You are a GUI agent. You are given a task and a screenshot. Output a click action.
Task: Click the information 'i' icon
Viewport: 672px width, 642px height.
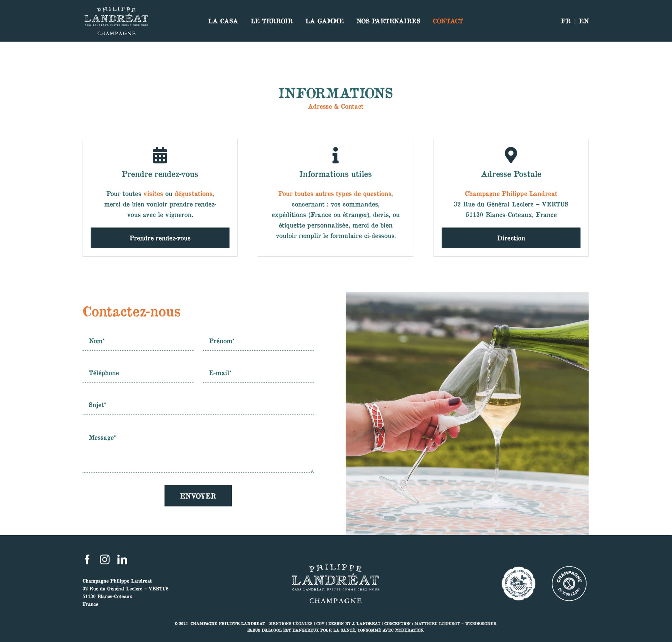pyautogui.click(x=335, y=155)
